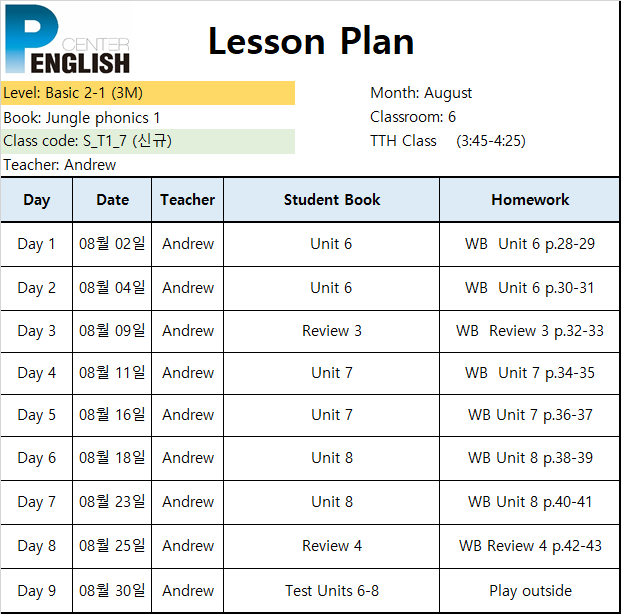Select the Teacher: Andrew header line
This screenshot has height=616, width=621.
tap(60, 165)
